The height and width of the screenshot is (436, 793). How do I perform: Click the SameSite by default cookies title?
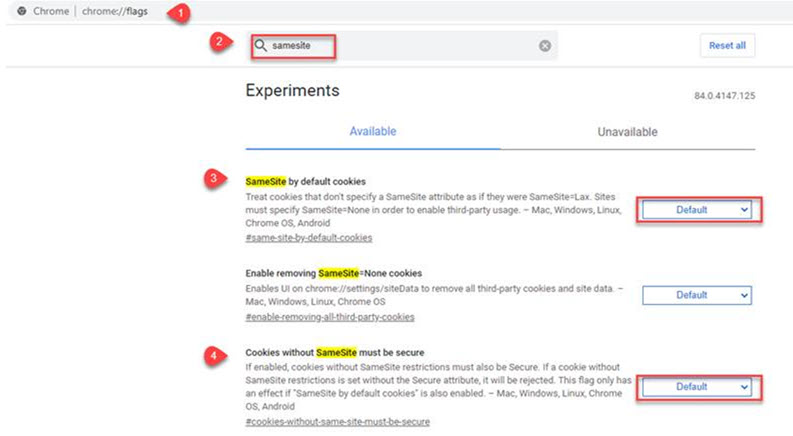coord(305,182)
